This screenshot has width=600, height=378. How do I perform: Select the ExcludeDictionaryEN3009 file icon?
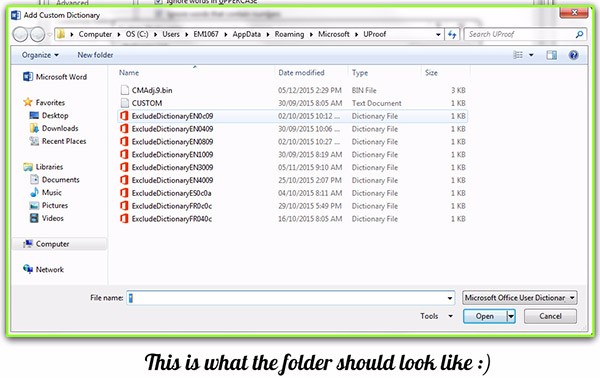point(124,167)
